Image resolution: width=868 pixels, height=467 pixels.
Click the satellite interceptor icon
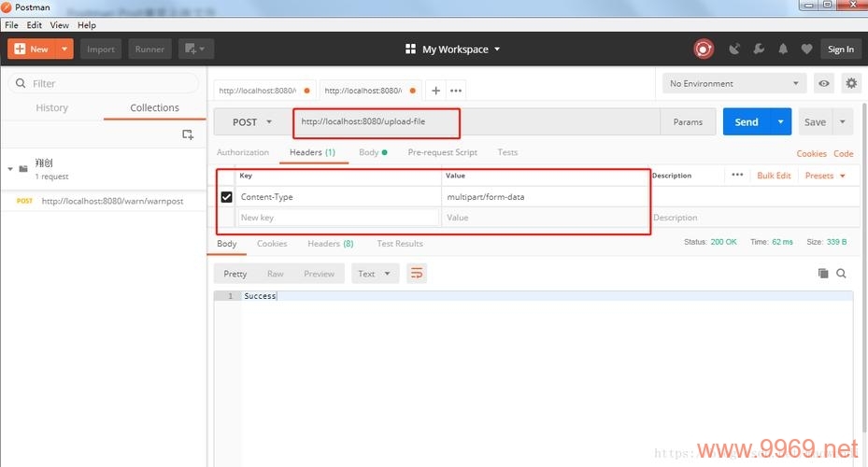[734, 50]
